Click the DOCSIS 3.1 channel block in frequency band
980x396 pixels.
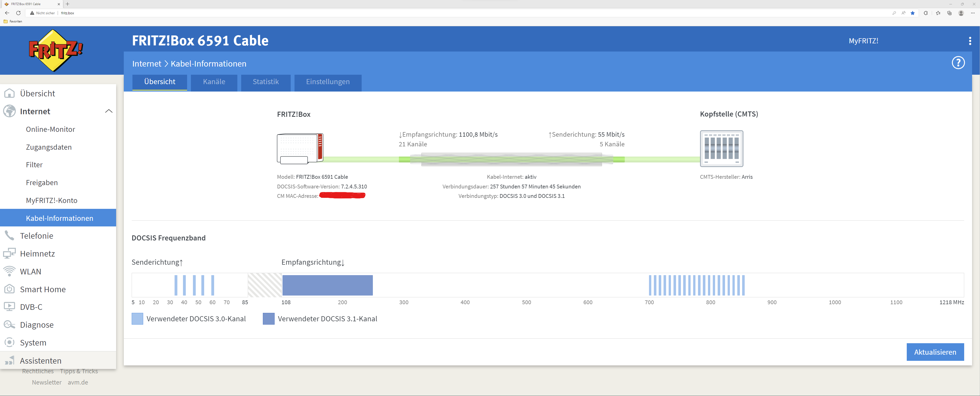pyautogui.click(x=327, y=285)
